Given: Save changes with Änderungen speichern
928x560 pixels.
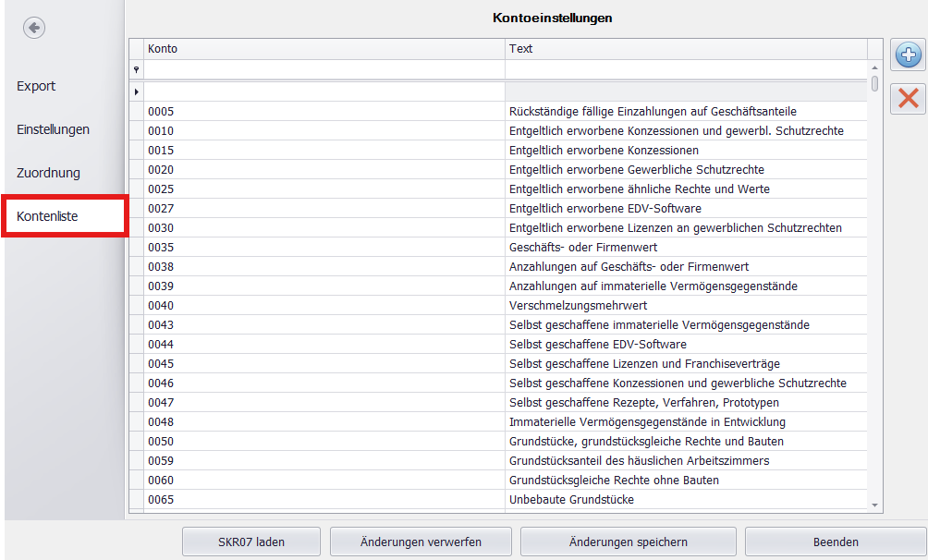Looking at the screenshot, I should [x=628, y=542].
